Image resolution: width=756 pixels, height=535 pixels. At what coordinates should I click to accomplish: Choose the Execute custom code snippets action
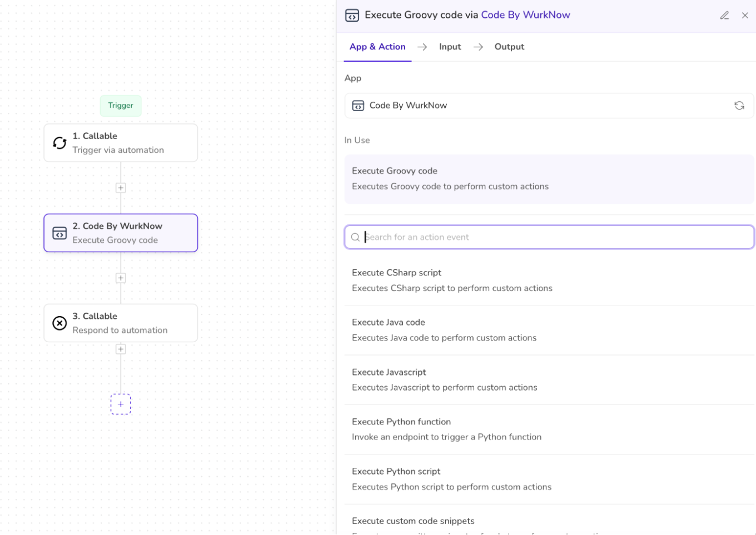coord(549,521)
